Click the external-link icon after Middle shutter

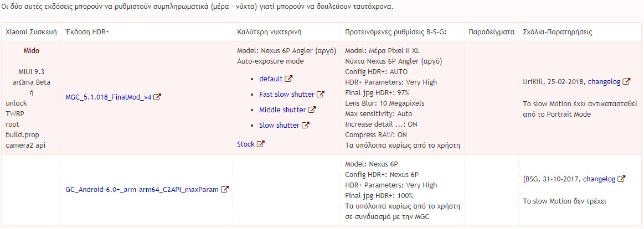312,110
